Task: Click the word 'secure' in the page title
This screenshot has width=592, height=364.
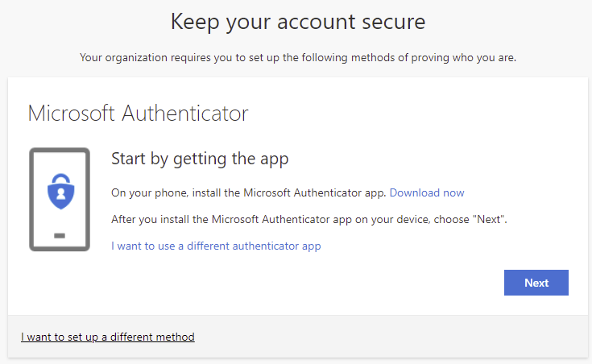Action: 390,22
